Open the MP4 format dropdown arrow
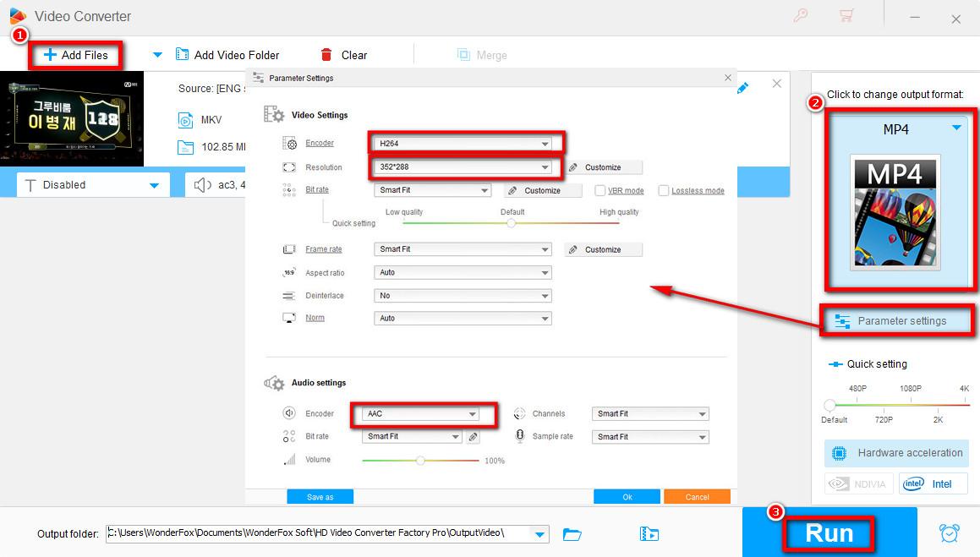The width and height of the screenshot is (980, 557). pyautogui.click(x=956, y=128)
